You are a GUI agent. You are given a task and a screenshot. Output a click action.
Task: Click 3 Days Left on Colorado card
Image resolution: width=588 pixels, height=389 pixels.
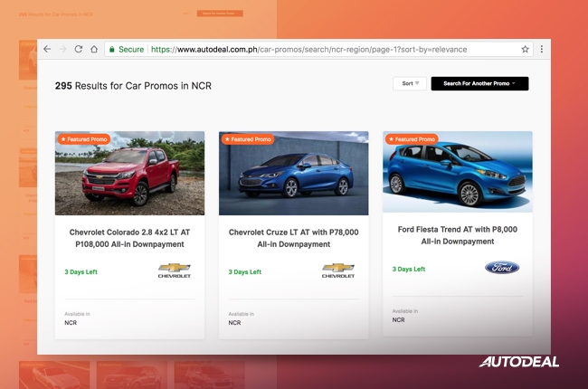(81, 272)
